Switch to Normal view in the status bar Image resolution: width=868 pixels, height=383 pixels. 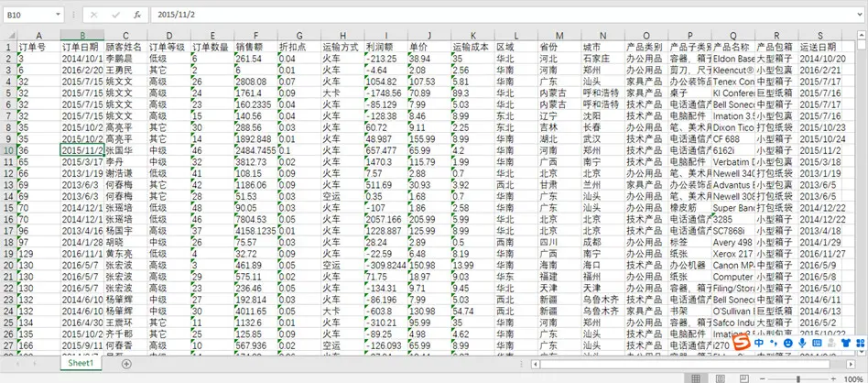[696, 379]
